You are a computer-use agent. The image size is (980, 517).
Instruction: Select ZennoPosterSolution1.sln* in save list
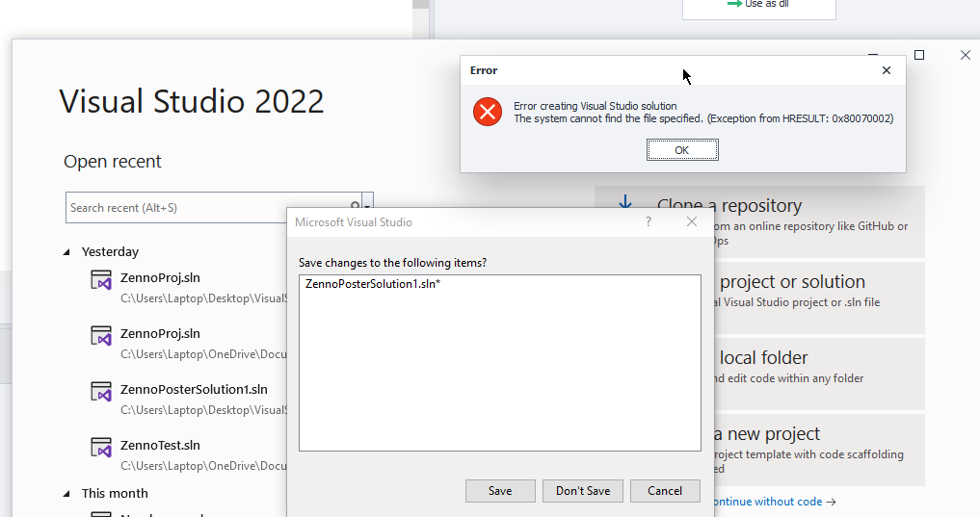[373, 284]
